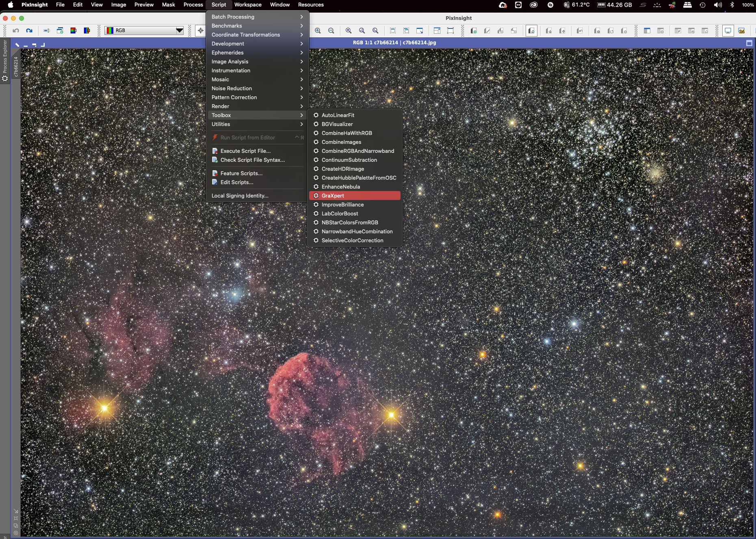Open the Process menu in menu bar
The height and width of the screenshot is (539, 756).
[193, 5]
